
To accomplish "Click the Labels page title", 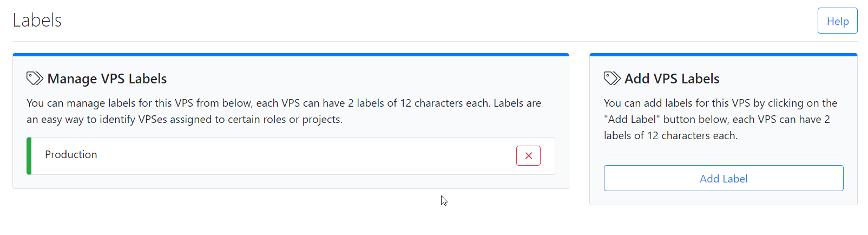I will click(37, 21).
